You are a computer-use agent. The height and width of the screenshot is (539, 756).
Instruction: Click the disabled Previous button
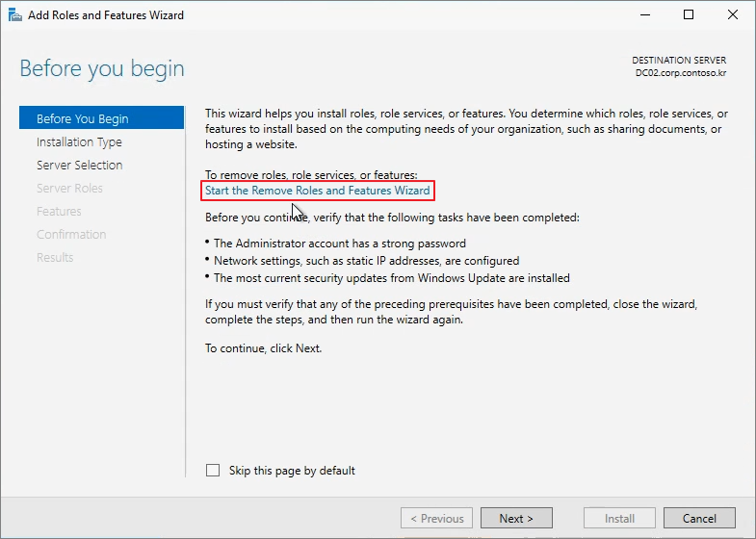pos(436,518)
